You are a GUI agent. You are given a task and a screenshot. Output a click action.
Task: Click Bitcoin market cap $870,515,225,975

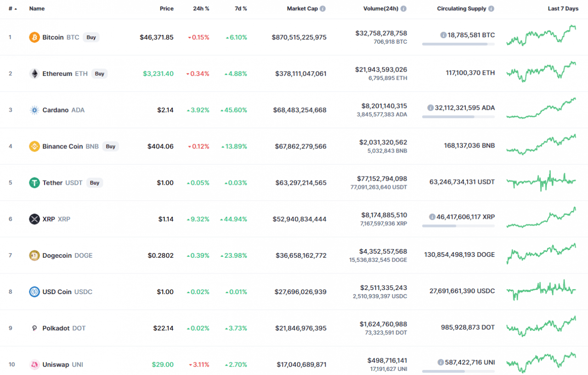click(299, 37)
